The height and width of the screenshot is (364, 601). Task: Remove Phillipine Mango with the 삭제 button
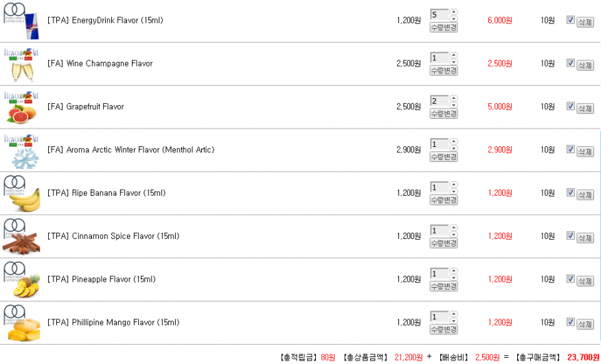coord(585,323)
